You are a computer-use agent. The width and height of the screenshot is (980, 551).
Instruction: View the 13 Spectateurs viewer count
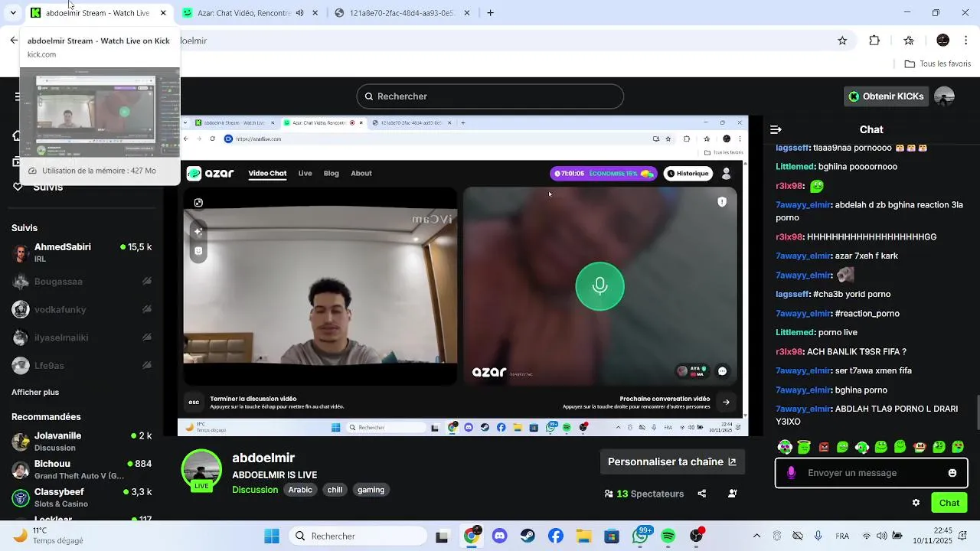[644, 494]
